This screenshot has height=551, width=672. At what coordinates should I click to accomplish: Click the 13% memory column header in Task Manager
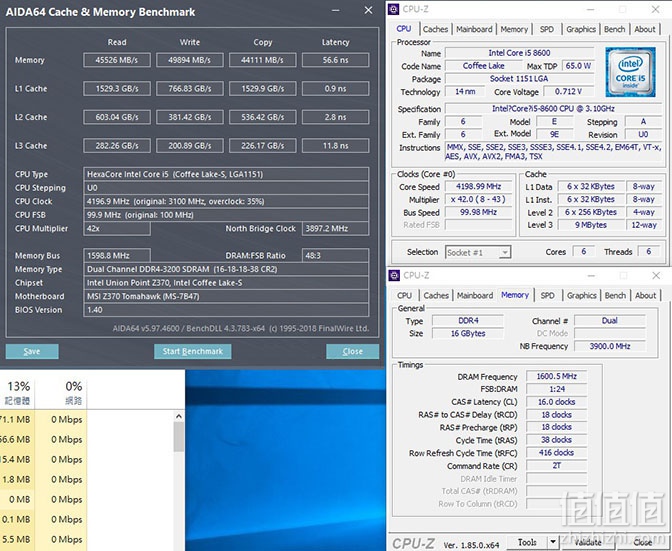(18, 392)
